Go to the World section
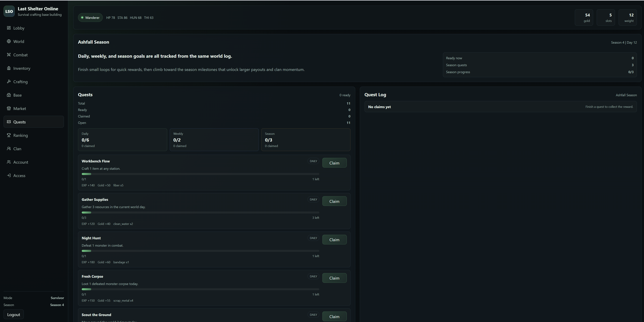The image size is (644, 322). point(34,41)
